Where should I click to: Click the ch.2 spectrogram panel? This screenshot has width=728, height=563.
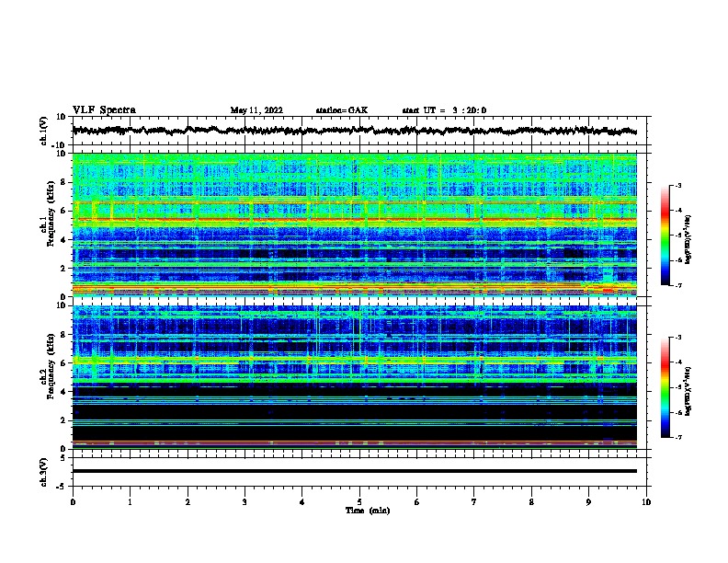(354, 377)
